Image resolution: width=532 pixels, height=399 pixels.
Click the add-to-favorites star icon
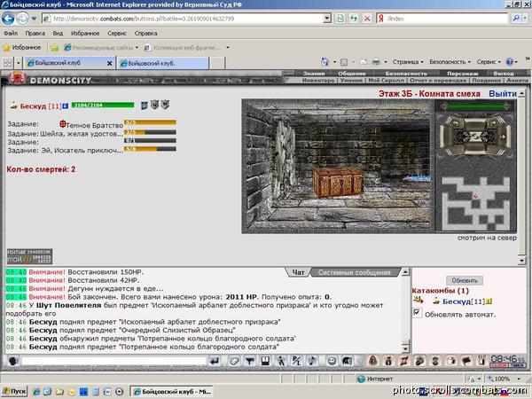(x=54, y=48)
